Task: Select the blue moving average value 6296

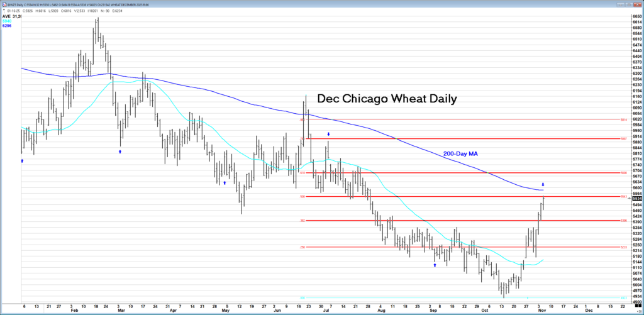Action: point(8,26)
